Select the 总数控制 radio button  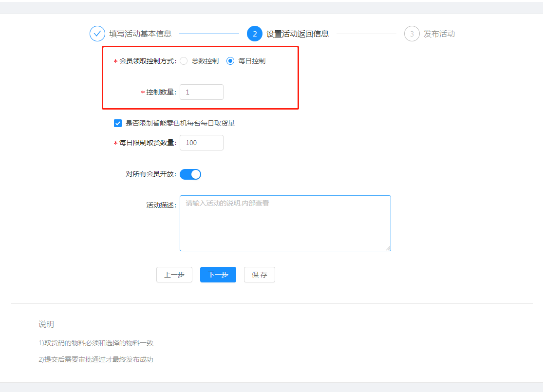tap(184, 61)
